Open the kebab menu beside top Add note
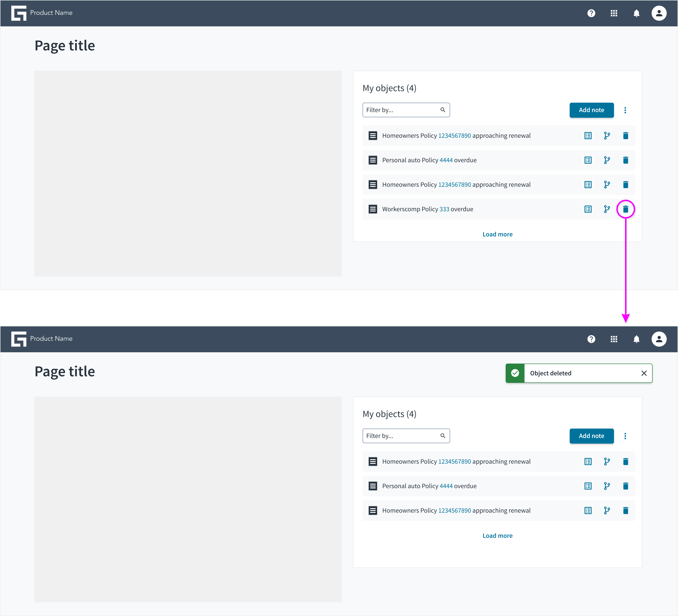This screenshot has height=616, width=678. (625, 110)
